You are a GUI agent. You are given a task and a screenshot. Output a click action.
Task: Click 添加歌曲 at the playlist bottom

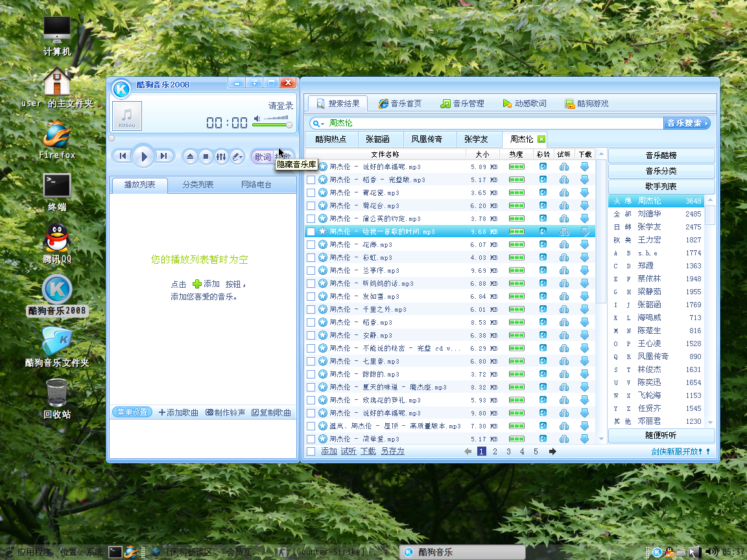(179, 412)
